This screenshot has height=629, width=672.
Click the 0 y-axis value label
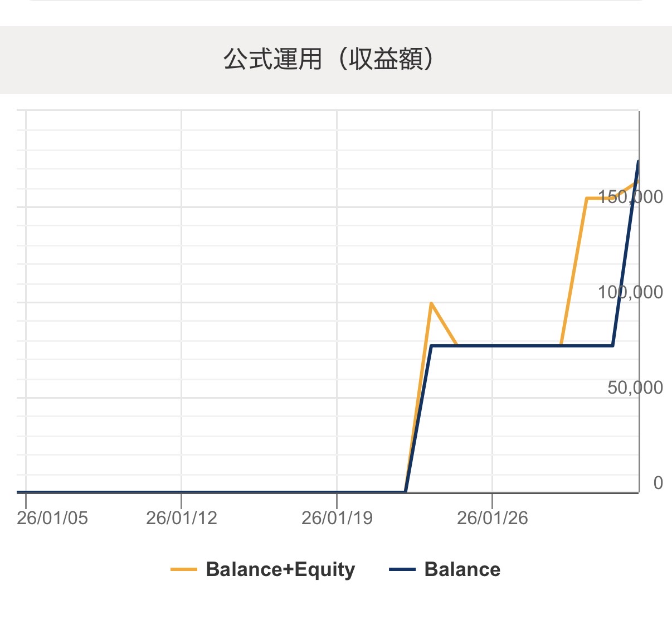click(x=658, y=483)
